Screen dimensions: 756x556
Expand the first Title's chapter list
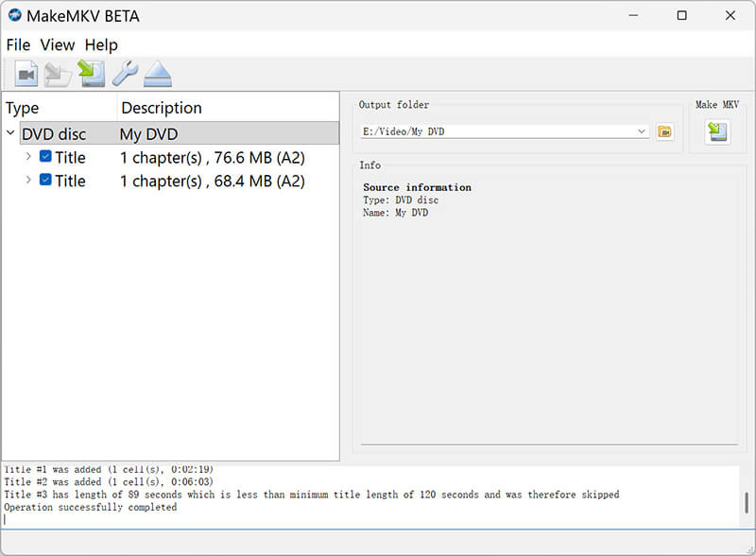[28, 157]
